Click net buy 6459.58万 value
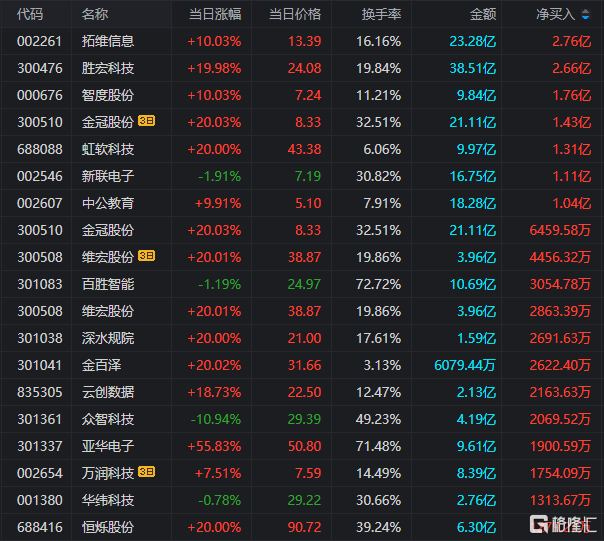 tap(560, 230)
